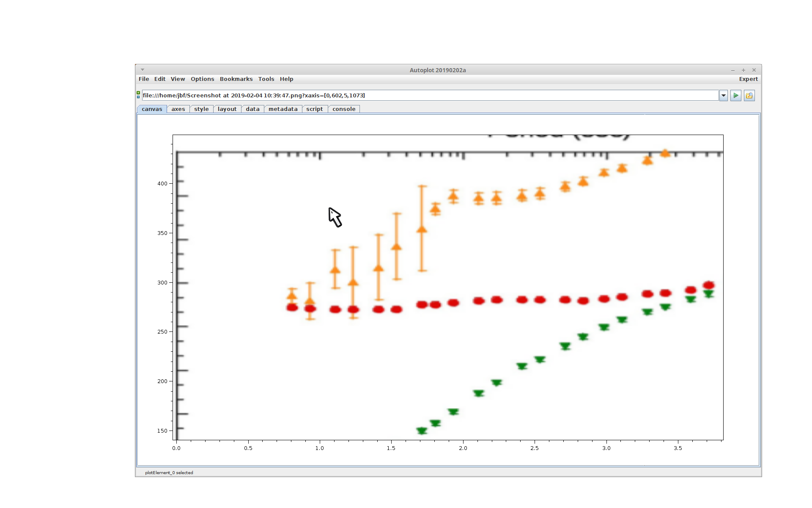Screen dimensions: 812x508
Task: Open the Bookmarks menu
Action: click(236, 79)
